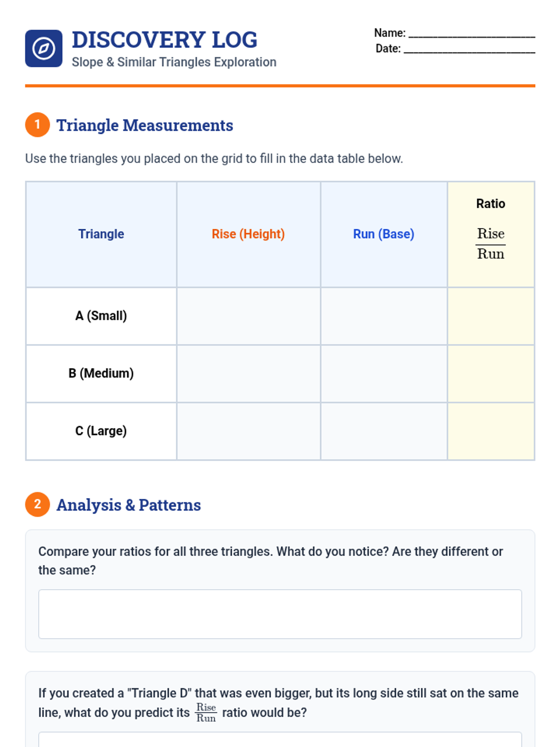Click the Run (Base) column header
This screenshot has height=747, width=560.
coord(384,234)
